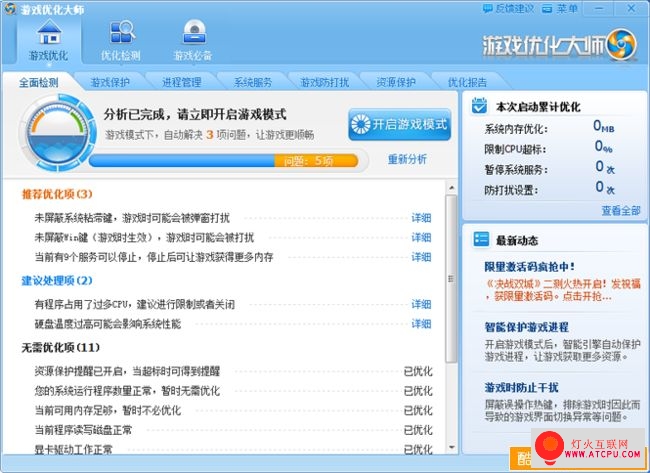The height and width of the screenshot is (473, 650).
Task: Select row 当前程序读写磁盘正常
Action: (233, 430)
